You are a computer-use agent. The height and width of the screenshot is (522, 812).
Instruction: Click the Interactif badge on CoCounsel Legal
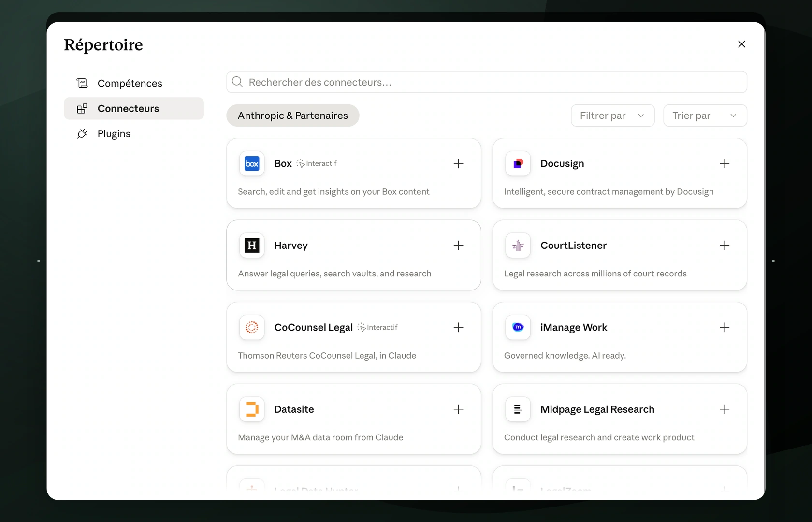(x=377, y=327)
